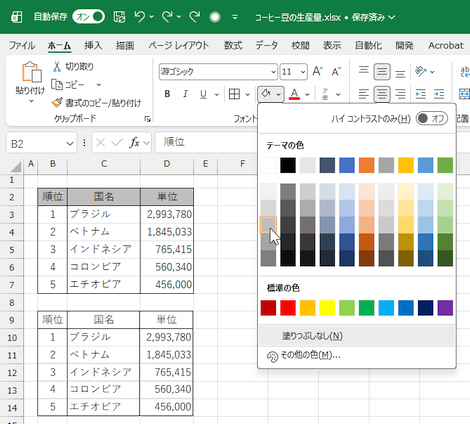Open その他の色(M)... dialog
The width and height of the screenshot is (470, 424).
point(357,355)
